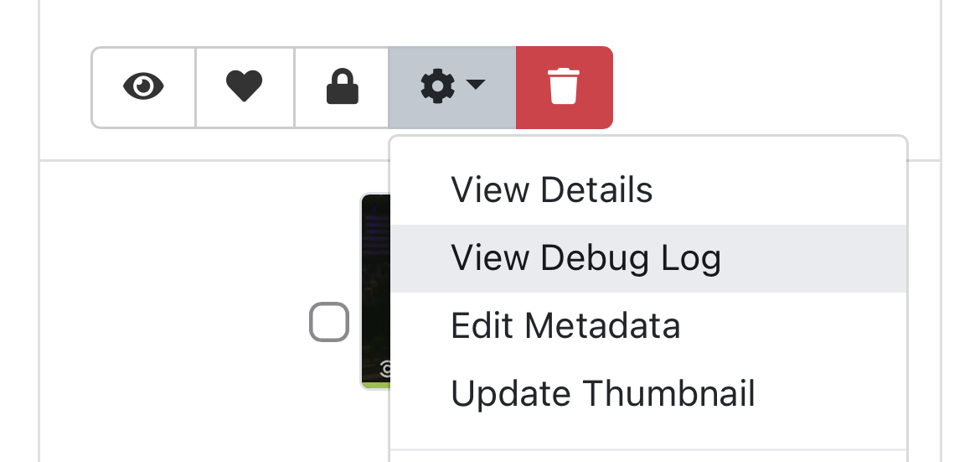Click the gear settings icon
980x462 pixels.
coord(437,86)
